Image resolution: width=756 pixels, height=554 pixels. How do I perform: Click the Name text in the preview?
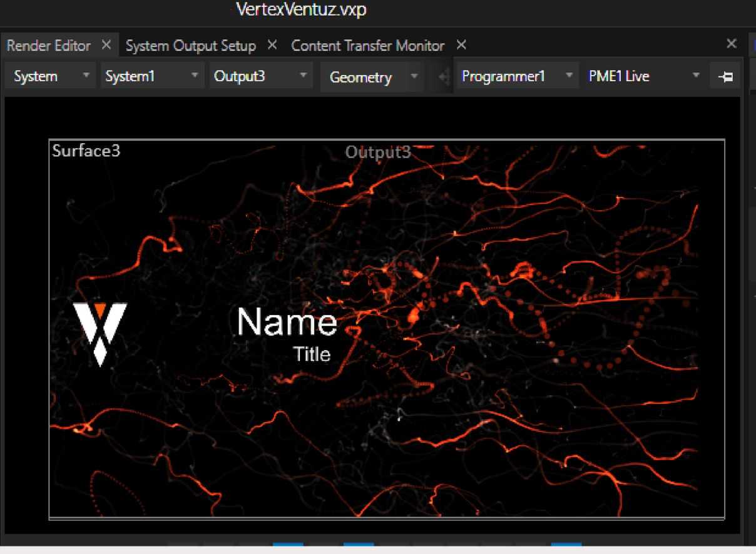coord(287,323)
